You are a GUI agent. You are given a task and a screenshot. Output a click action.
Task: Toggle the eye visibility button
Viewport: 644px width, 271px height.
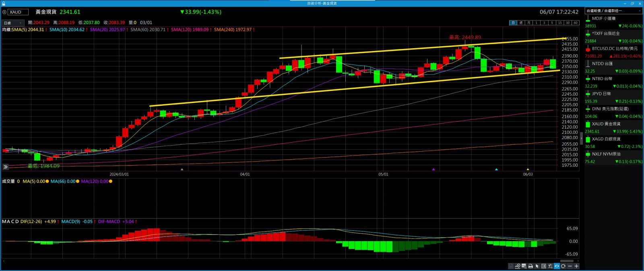pos(557,266)
